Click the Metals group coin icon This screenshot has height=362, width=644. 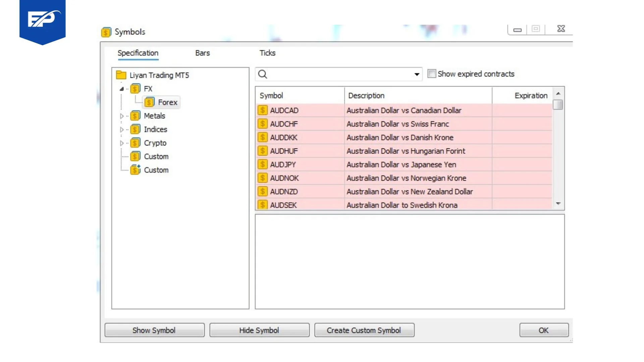135,116
